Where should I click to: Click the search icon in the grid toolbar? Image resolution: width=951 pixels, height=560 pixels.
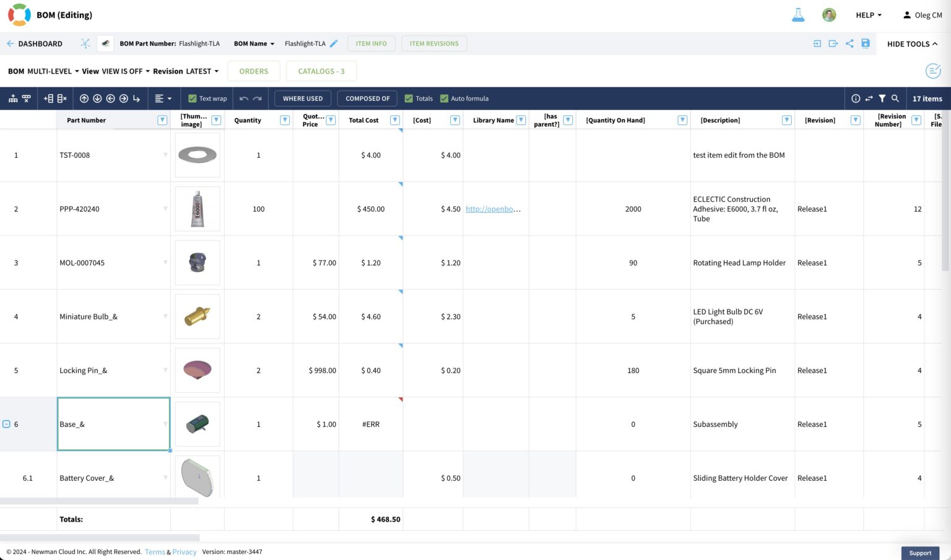[x=895, y=98]
